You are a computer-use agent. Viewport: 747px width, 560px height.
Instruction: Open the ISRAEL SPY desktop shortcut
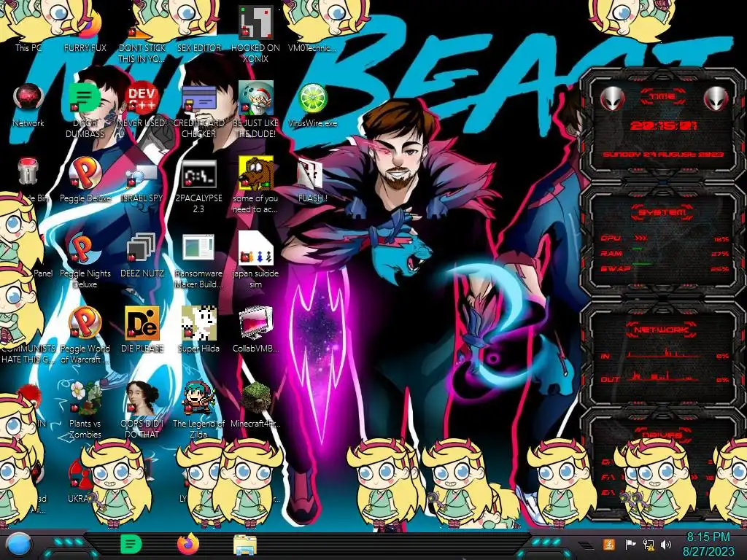click(x=142, y=183)
